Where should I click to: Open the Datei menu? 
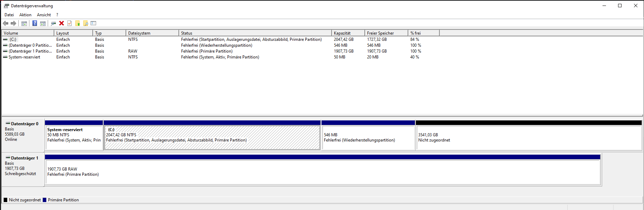click(9, 15)
